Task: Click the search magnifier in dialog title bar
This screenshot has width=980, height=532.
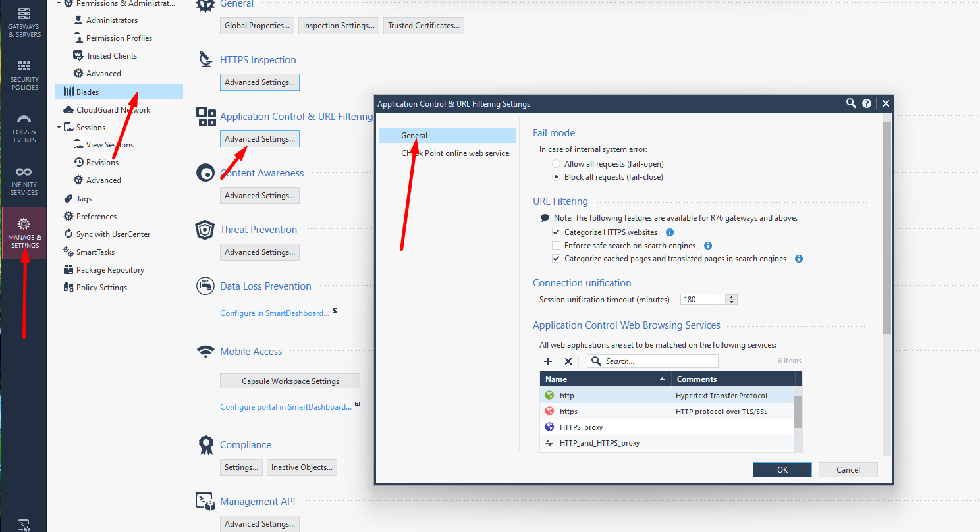Action: click(851, 103)
